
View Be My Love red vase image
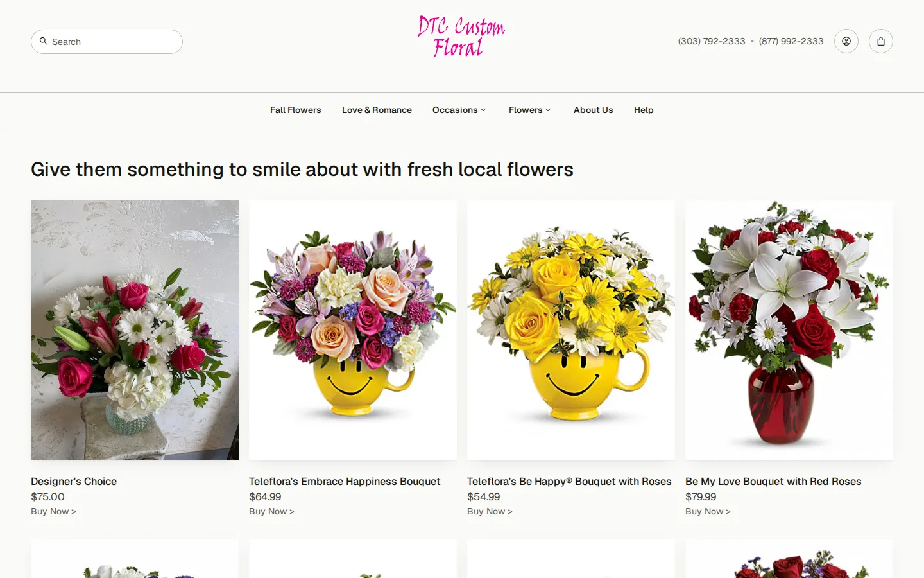click(x=789, y=330)
